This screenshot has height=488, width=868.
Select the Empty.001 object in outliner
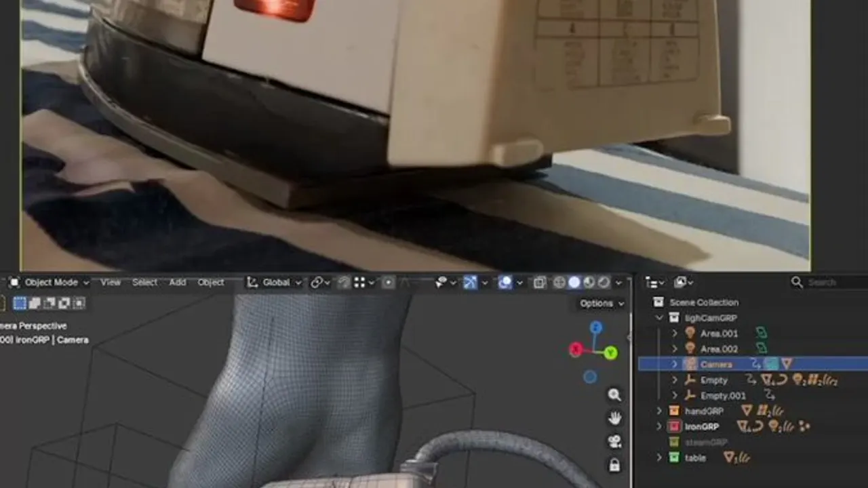click(723, 396)
